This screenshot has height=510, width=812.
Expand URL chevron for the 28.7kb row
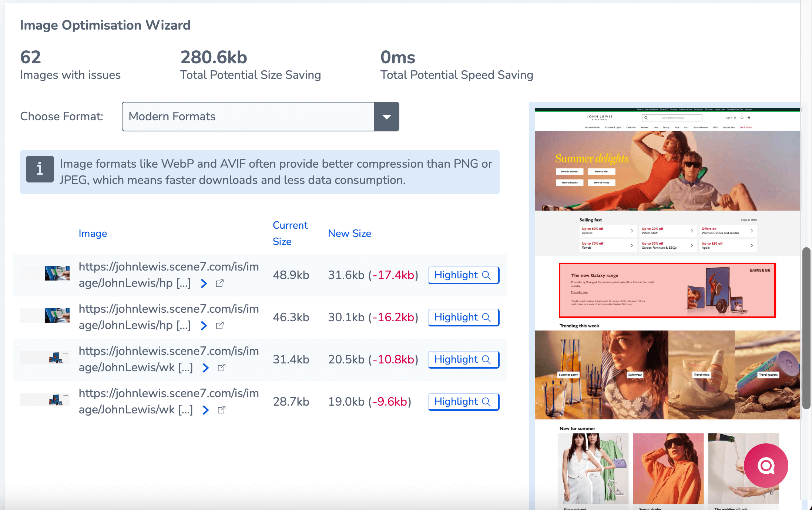(205, 410)
